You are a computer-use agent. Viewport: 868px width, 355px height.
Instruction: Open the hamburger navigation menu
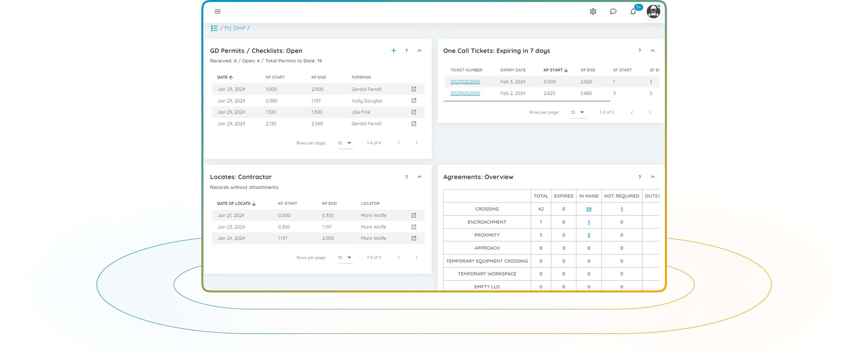click(218, 12)
